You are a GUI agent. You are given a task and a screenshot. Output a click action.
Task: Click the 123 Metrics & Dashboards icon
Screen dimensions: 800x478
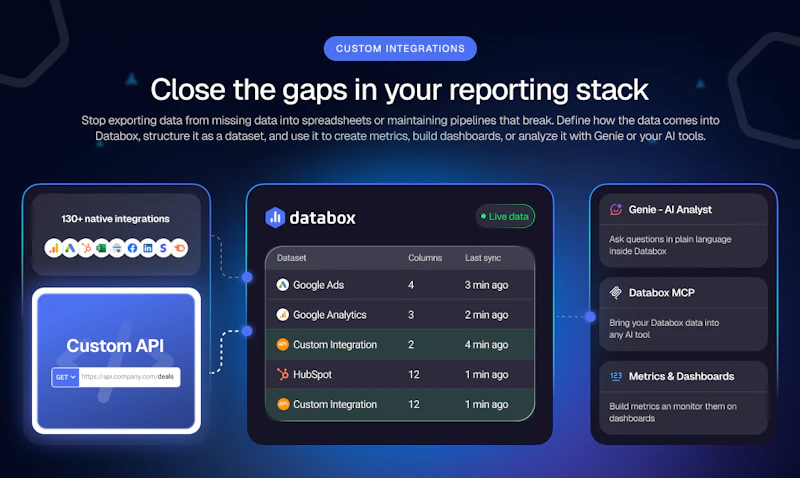tap(616, 376)
